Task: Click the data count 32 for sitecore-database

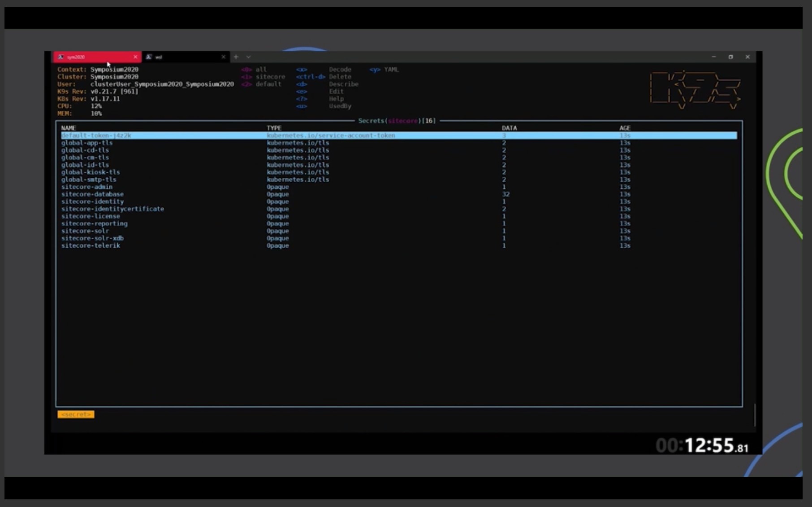Action: tap(505, 194)
